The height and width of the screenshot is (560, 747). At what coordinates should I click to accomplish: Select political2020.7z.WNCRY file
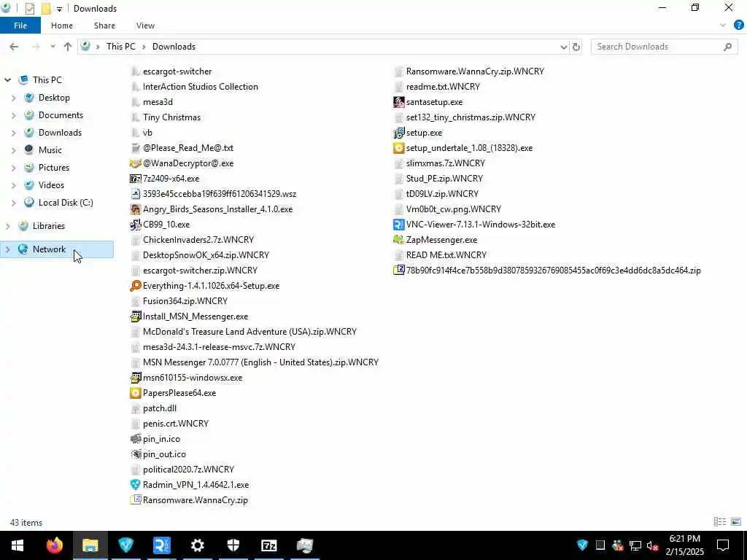[188, 470]
